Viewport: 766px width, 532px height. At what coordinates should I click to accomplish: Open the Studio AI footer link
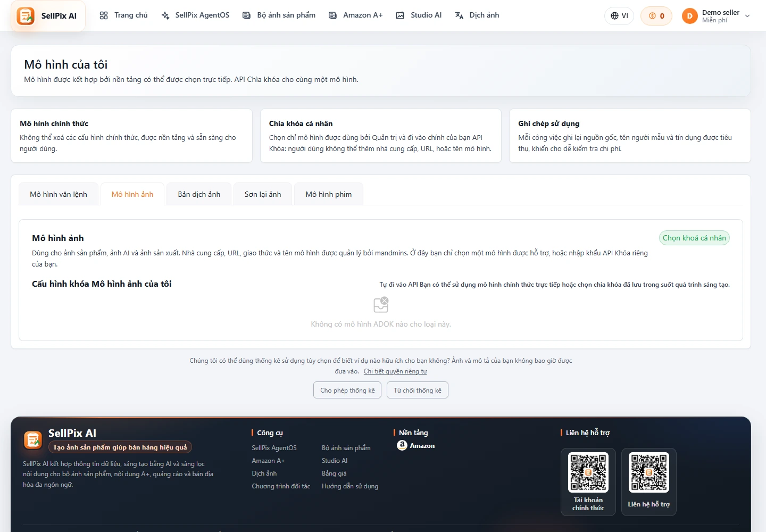(335, 461)
